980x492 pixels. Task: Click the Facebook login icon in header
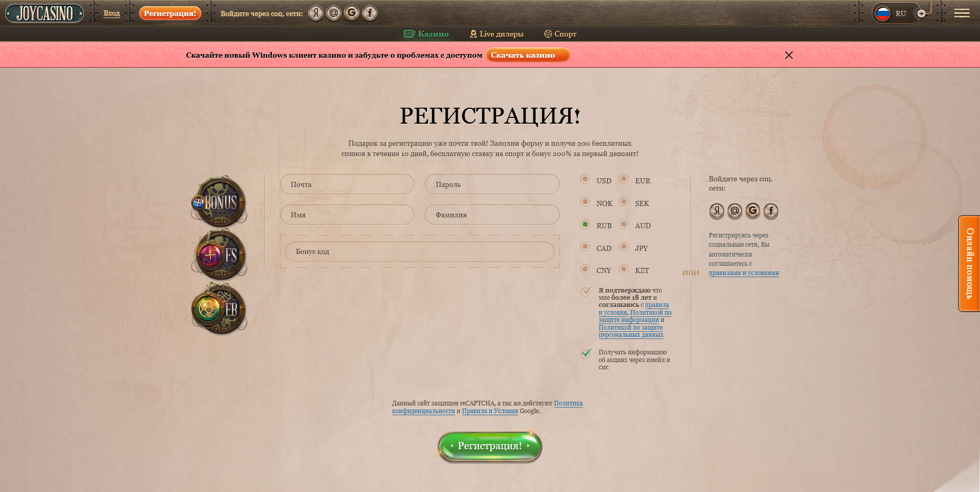pos(370,13)
